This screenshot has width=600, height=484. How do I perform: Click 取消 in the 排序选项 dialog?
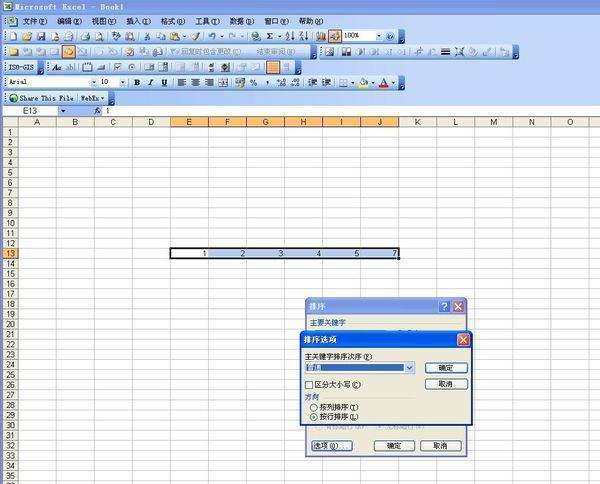[446, 384]
